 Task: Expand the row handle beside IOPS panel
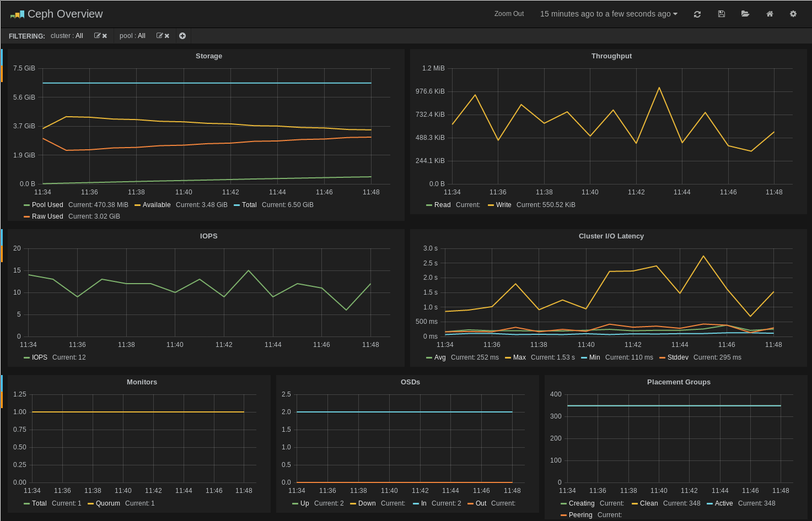tap(2, 245)
